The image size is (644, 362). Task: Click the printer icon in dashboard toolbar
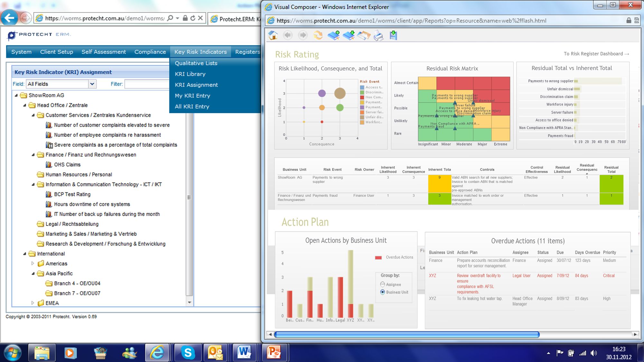click(378, 35)
